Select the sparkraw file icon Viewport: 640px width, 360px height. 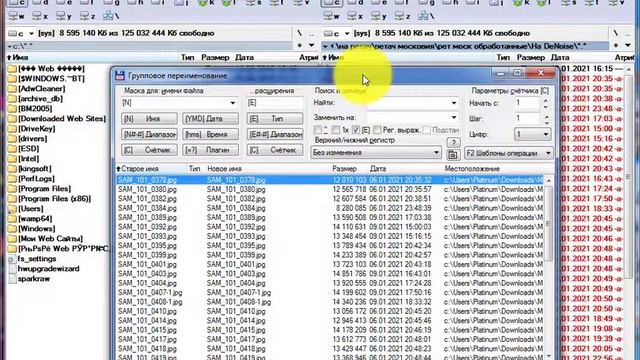tap(12, 279)
